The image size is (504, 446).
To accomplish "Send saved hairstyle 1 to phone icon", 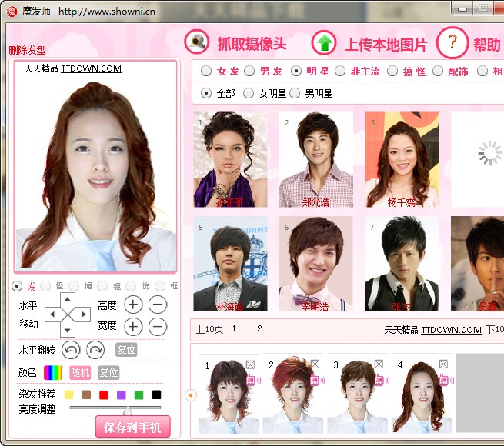I will click(x=251, y=380).
